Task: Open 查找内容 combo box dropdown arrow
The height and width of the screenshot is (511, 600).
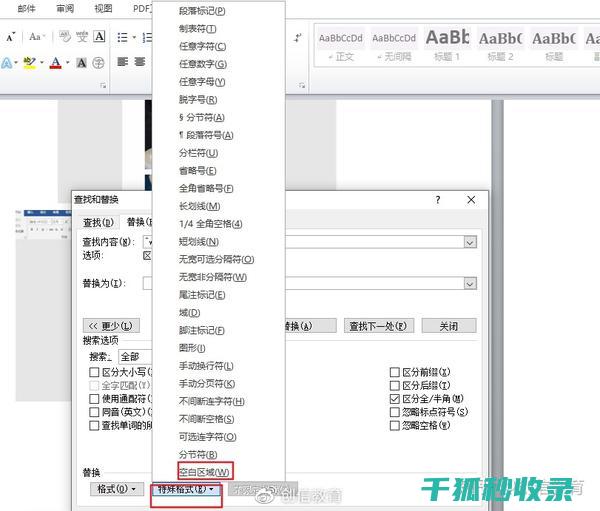Action: tap(470, 242)
